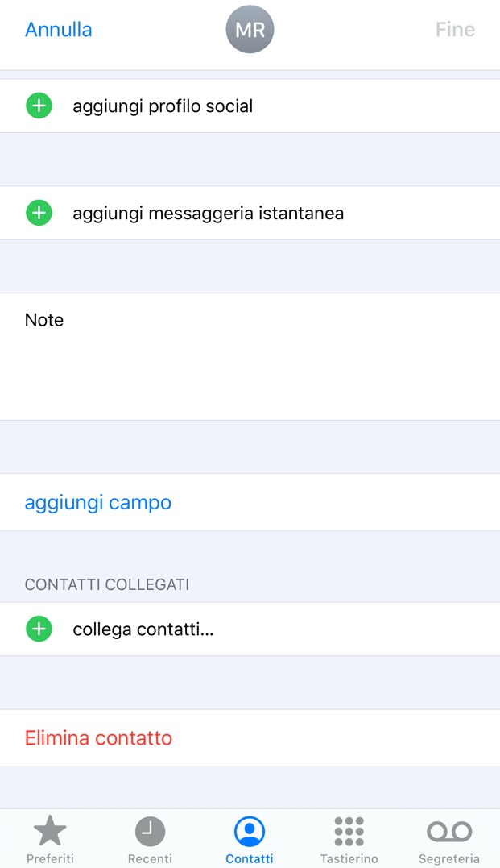Select the Contatti person icon

pos(250,831)
